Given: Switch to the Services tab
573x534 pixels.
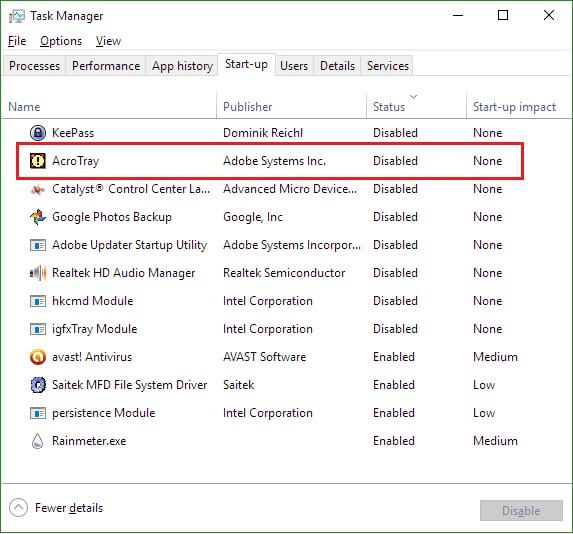Looking at the screenshot, I should (x=388, y=66).
